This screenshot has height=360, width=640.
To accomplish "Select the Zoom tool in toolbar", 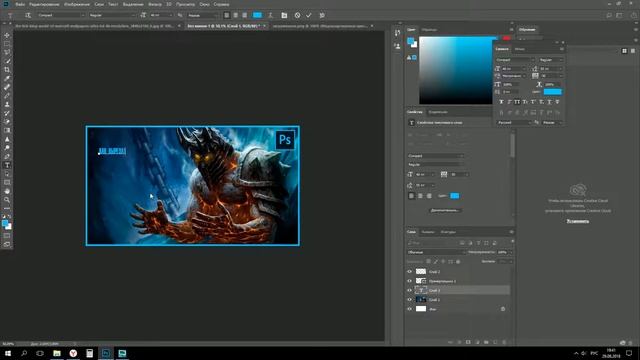I will click(7, 200).
